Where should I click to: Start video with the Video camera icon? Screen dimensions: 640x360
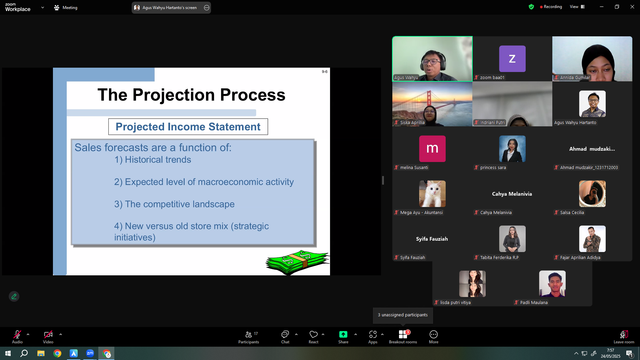coord(48,334)
